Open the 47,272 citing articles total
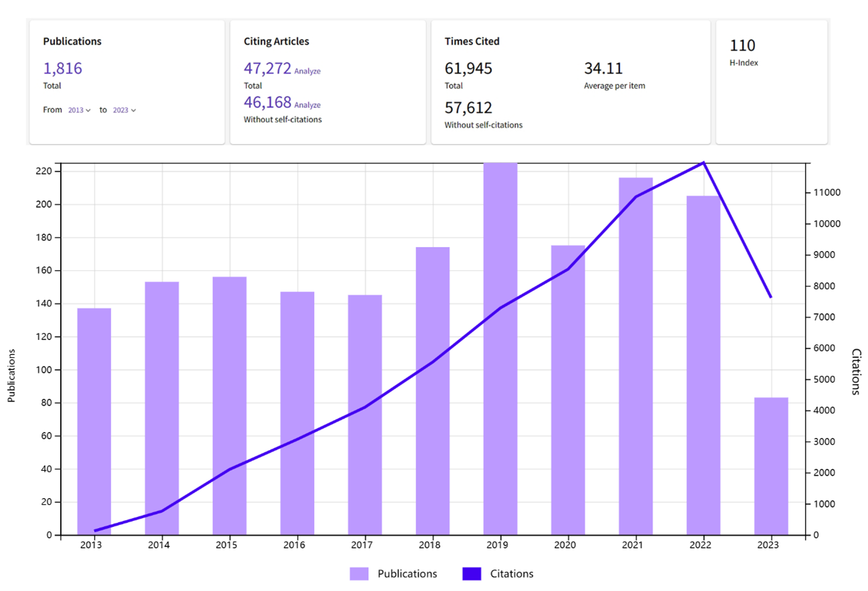This screenshot has height=591, width=868. (x=267, y=68)
